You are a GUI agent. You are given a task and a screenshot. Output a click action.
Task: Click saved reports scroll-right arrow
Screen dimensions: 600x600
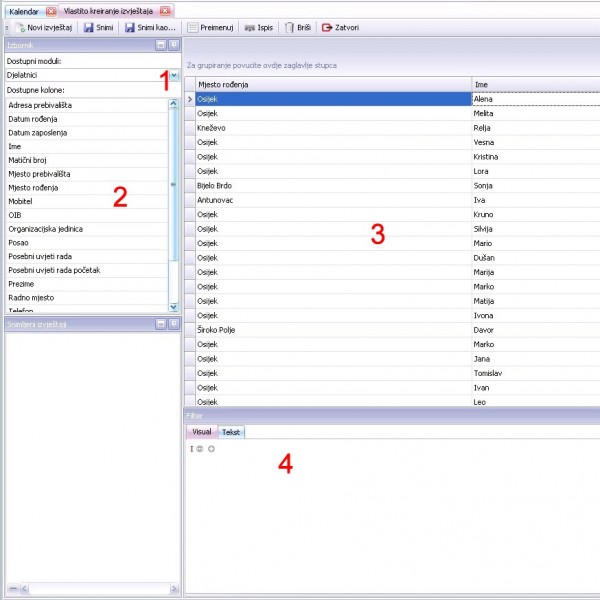coord(174,589)
